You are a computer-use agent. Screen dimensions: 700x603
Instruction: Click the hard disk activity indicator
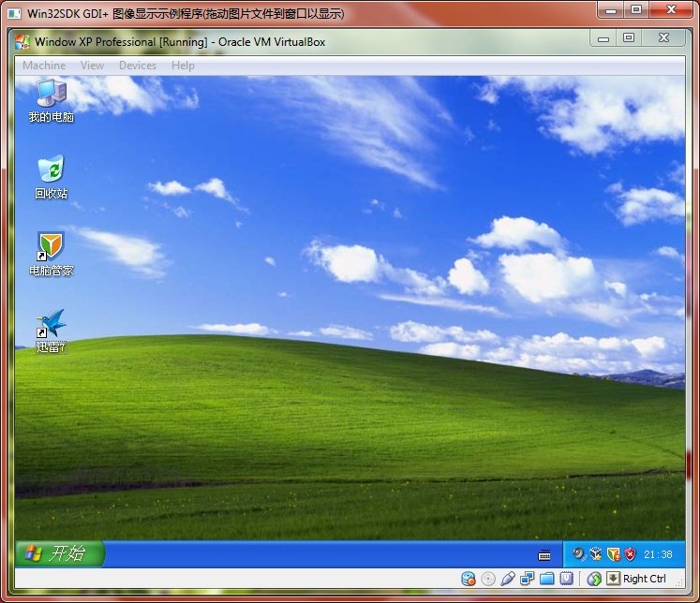coord(469,579)
